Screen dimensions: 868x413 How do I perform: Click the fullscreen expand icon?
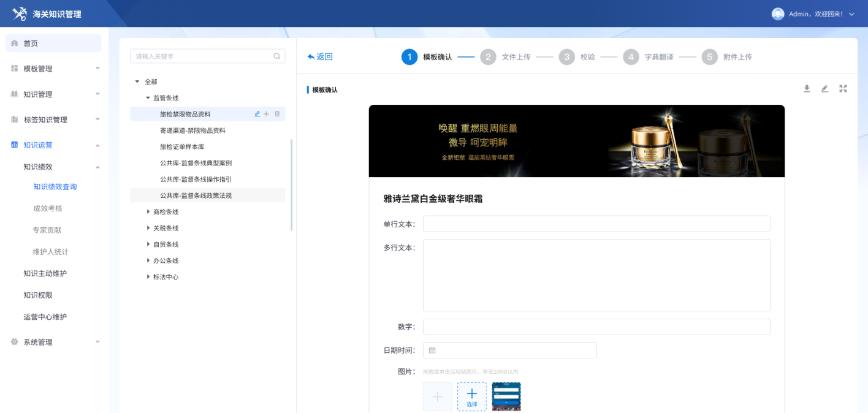[x=843, y=89]
